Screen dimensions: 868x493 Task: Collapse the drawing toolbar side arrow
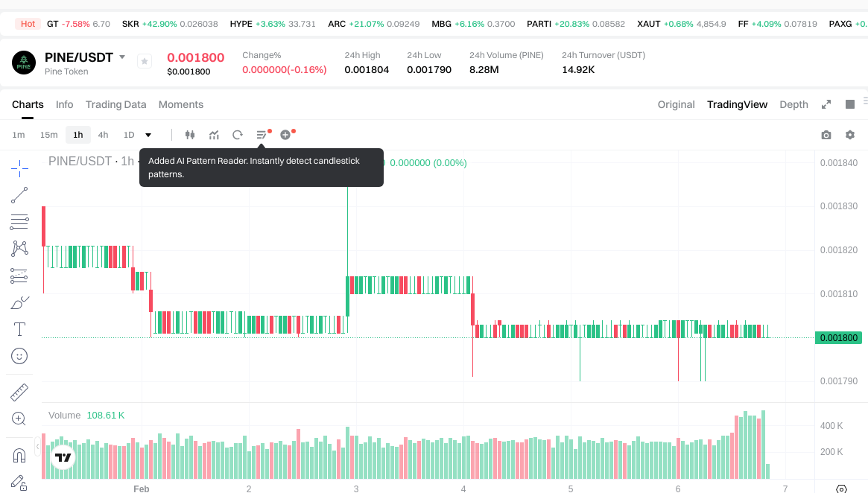click(x=38, y=447)
